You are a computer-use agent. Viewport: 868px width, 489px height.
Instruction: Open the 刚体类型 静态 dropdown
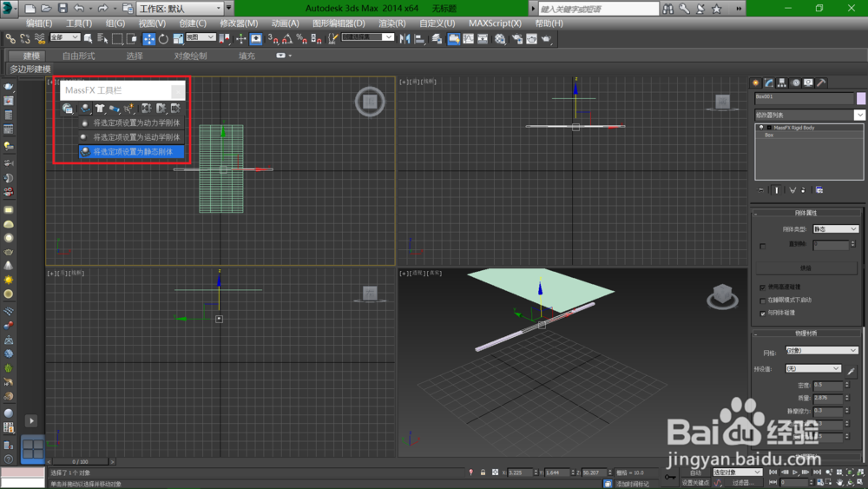(835, 228)
